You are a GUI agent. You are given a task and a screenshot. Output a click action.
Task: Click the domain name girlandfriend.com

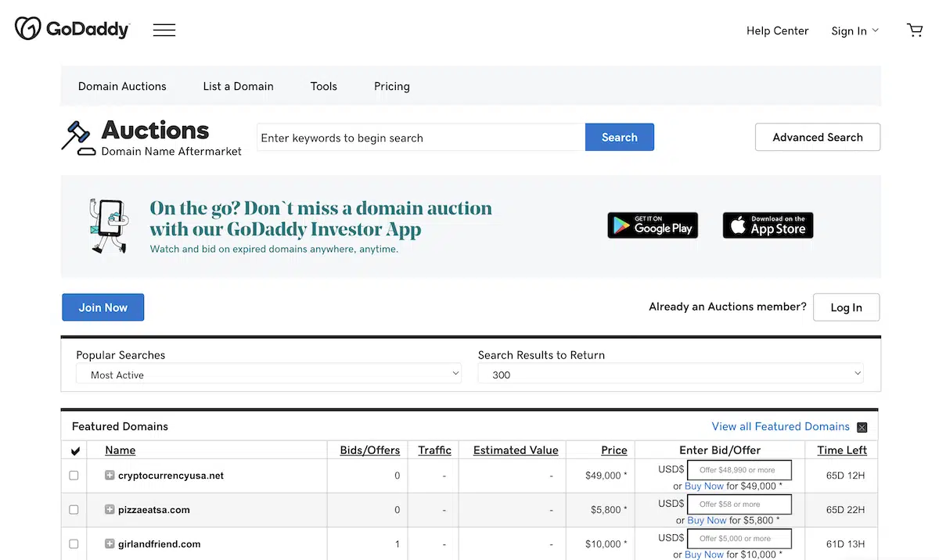coord(160,544)
